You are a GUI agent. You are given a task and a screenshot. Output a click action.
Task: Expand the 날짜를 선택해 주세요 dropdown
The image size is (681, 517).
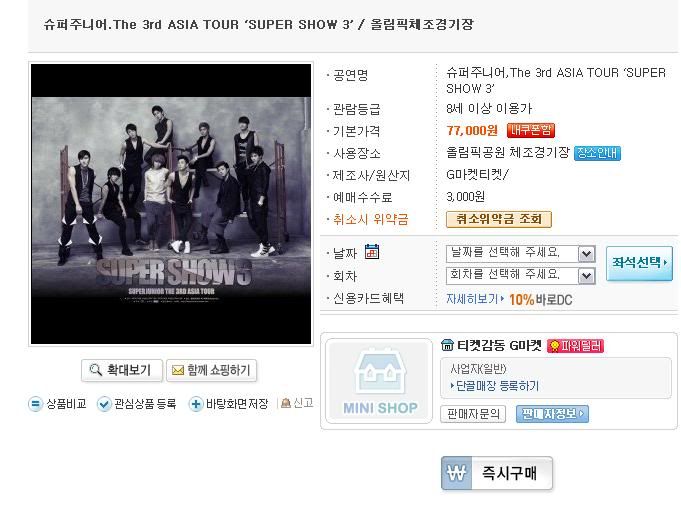pyautogui.click(x=586, y=254)
